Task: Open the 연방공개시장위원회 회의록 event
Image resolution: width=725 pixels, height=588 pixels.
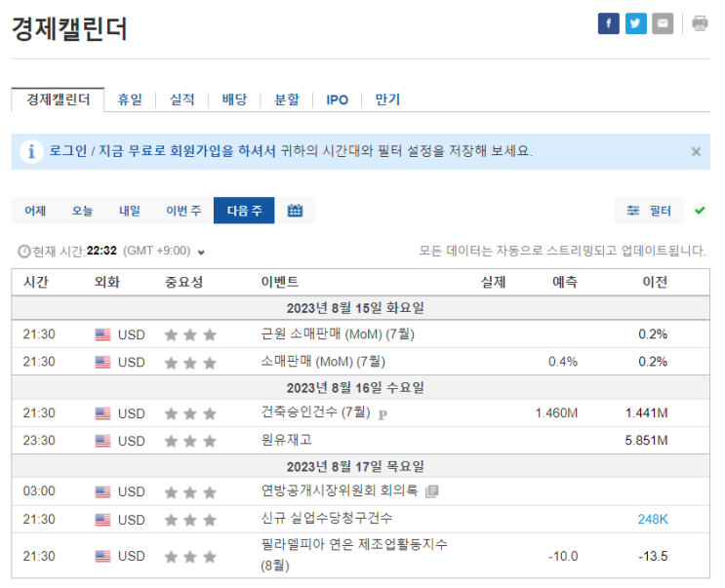Action: point(340,490)
